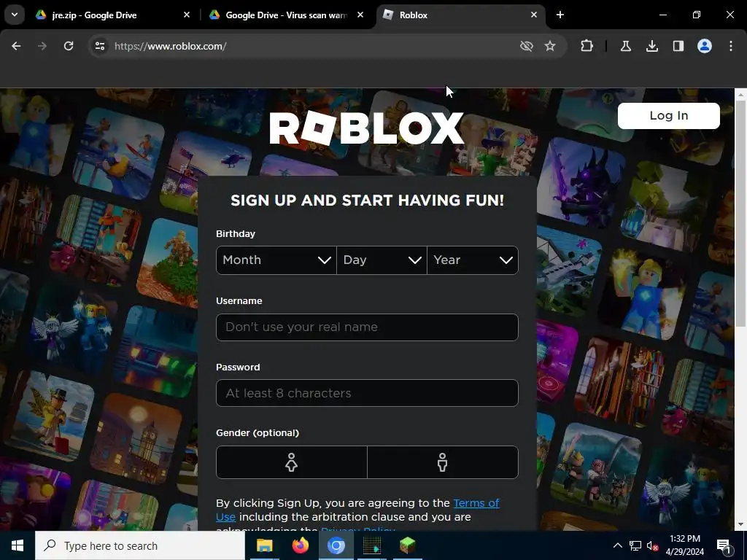Focus the Username input field

coord(367,327)
